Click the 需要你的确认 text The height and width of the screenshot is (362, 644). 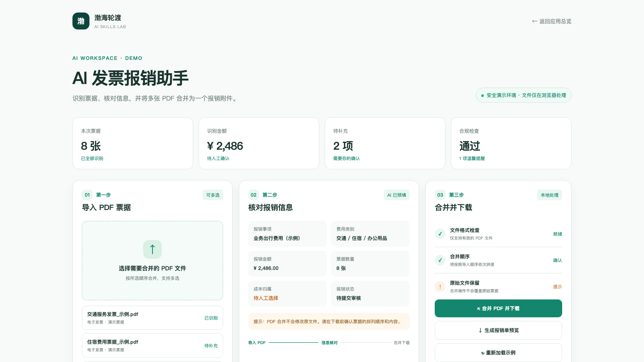tap(347, 159)
